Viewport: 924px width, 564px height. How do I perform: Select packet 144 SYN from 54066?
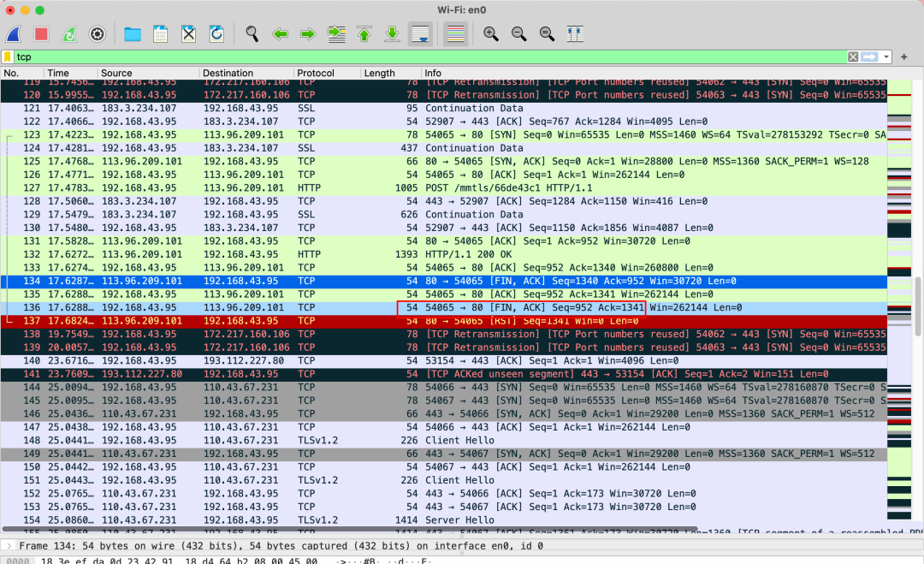444,388
